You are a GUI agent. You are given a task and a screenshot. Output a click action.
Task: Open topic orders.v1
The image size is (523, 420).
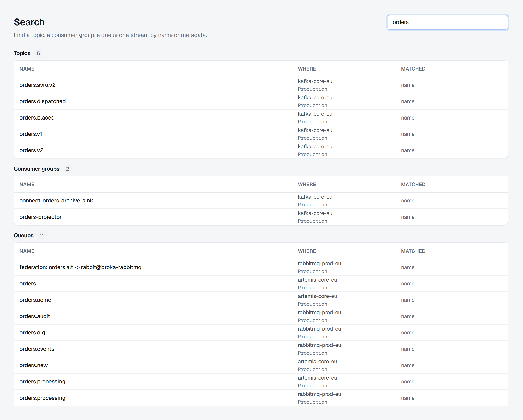261,134
